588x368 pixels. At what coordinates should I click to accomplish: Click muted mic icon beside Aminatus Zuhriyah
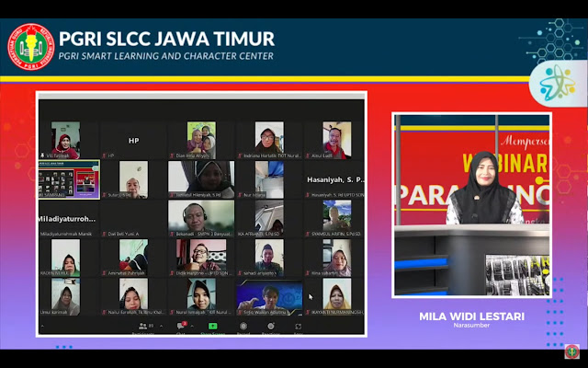tap(104, 273)
